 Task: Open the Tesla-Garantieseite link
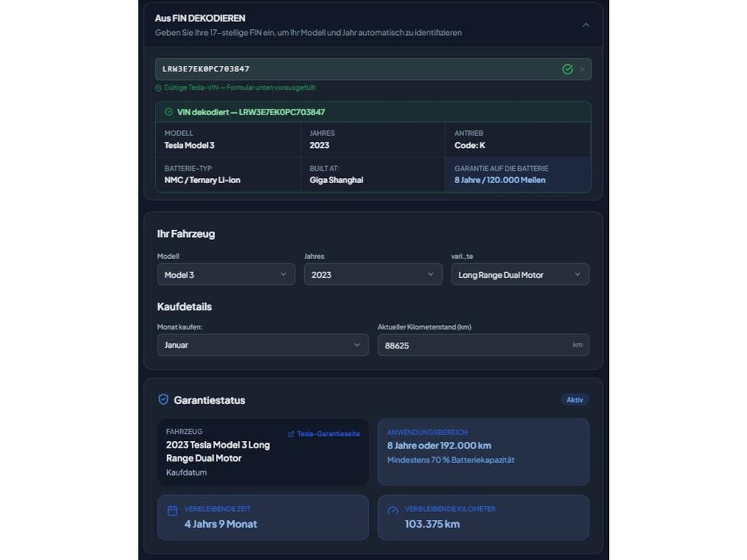pos(328,434)
